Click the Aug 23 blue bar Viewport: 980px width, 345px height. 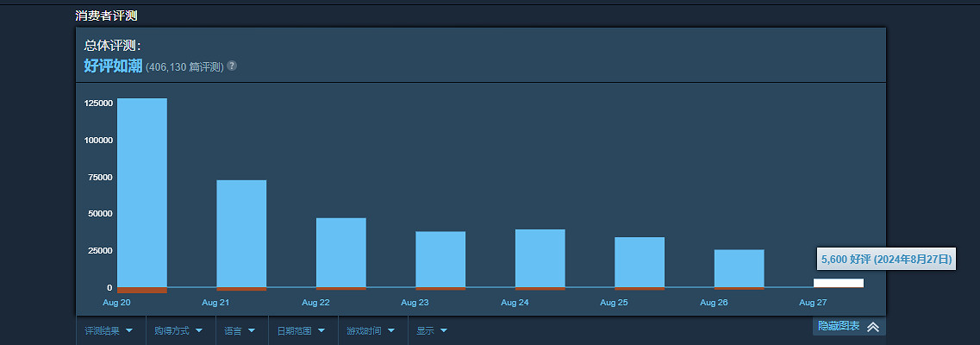[x=440, y=259]
